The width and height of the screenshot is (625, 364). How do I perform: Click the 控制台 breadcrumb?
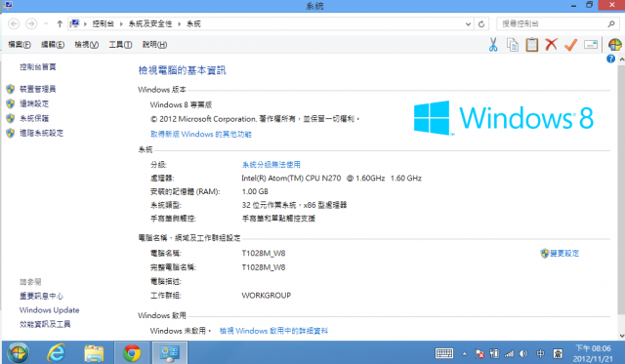pos(103,23)
